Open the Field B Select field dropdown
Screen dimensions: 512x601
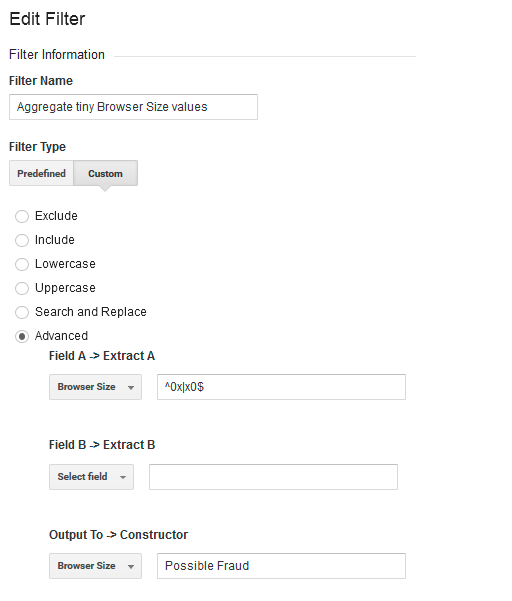[x=91, y=477]
